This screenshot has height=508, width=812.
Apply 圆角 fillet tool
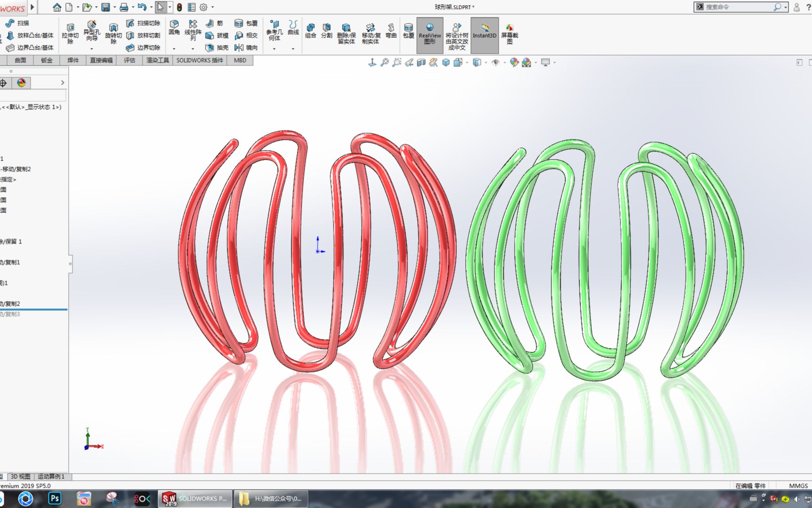(174, 27)
